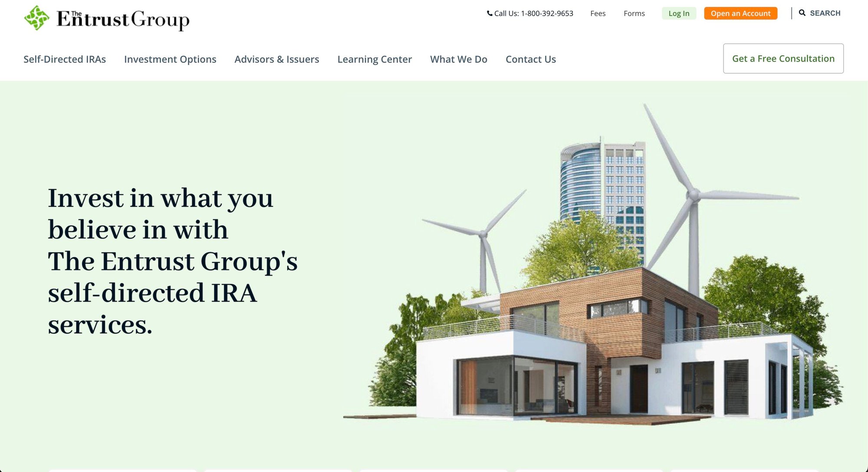Open the Self-Directed IRAs menu
Image resolution: width=868 pixels, height=472 pixels.
65,59
